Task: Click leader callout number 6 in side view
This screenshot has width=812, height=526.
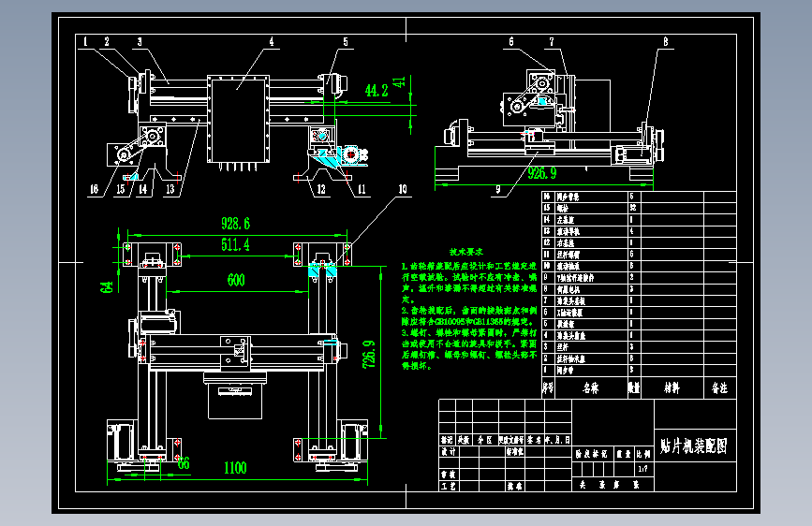Action: point(511,42)
